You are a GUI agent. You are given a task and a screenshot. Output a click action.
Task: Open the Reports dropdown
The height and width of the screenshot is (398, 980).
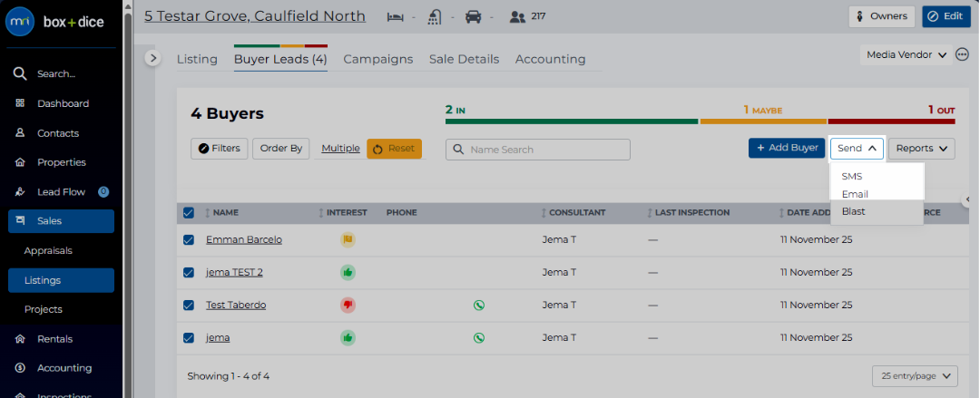pos(922,148)
